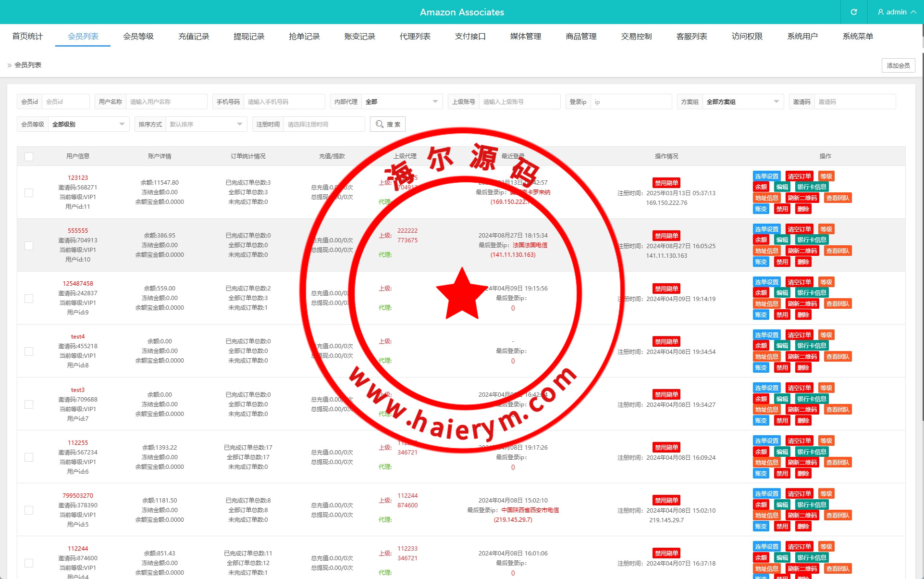Expand the 会员等级 dropdown
This screenshot has width=924, height=579.
pyautogui.click(x=88, y=125)
